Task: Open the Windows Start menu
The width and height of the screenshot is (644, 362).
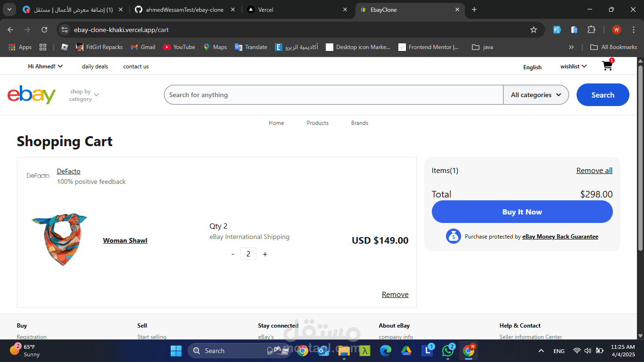Action: [176, 351]
